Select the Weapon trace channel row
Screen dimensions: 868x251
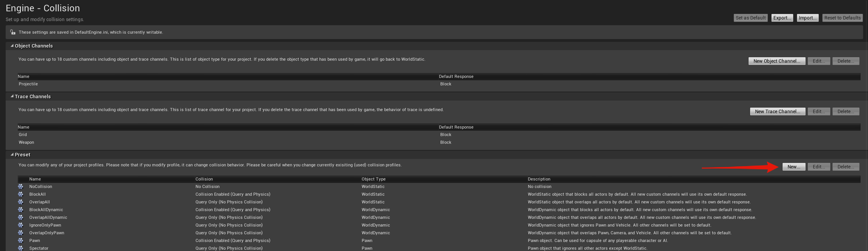click(26, 142)
